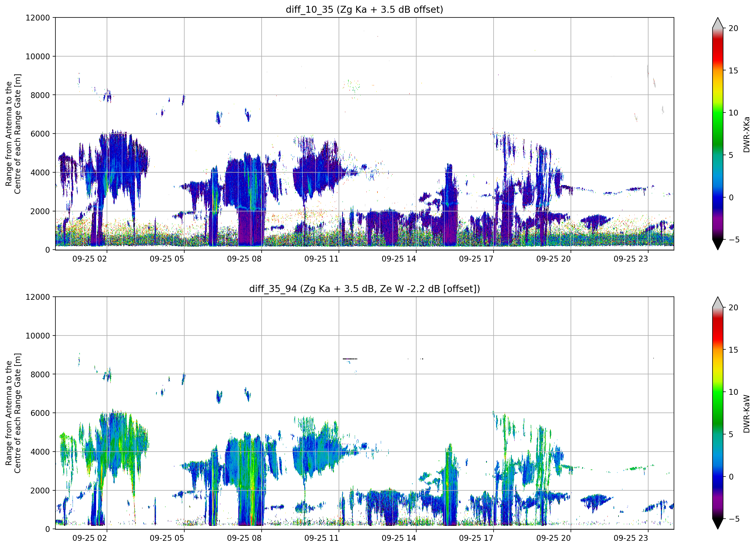The height and width of the screenshot is (548, 756).
Task: Click '09-25 02' tick under top plot
Action: 90,259
